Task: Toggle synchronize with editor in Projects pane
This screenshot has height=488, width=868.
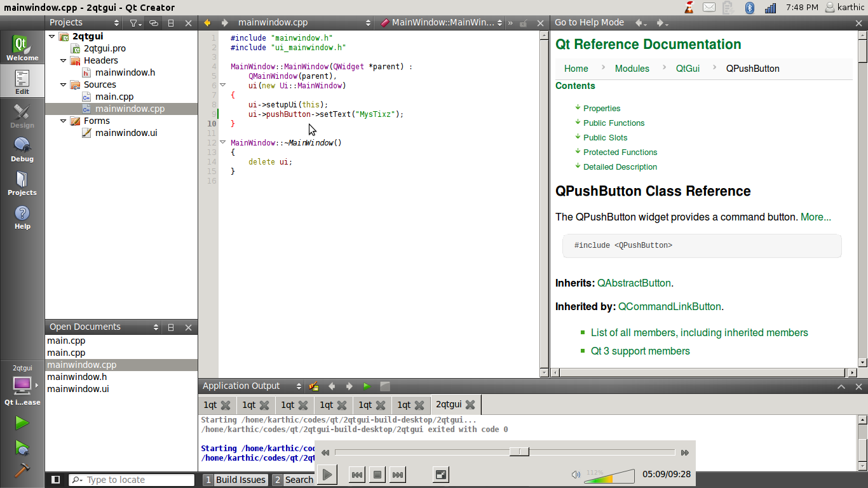Action: coord(154,23)
